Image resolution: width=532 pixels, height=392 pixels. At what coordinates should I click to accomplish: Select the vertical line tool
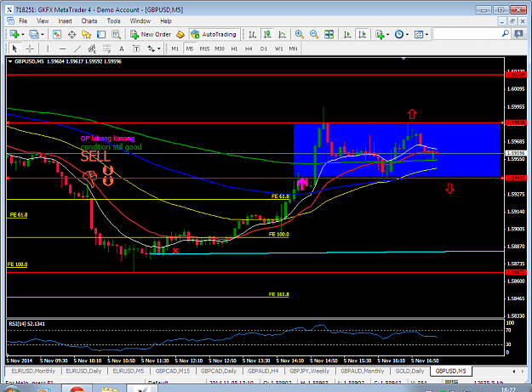click(x=48, y=48)
